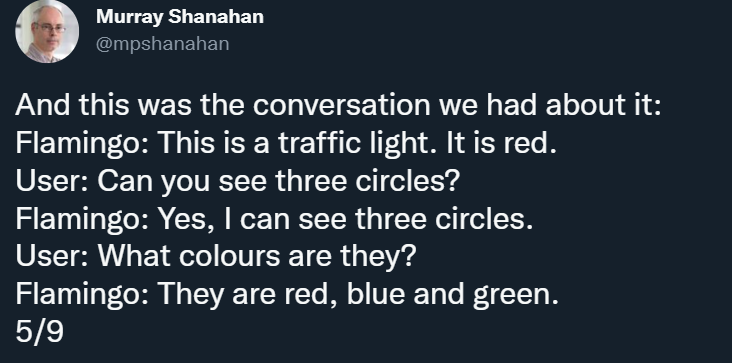Click the word 'blue' in the last reply
Viewport: 732px width, 363px height.
tap(376, 293)
